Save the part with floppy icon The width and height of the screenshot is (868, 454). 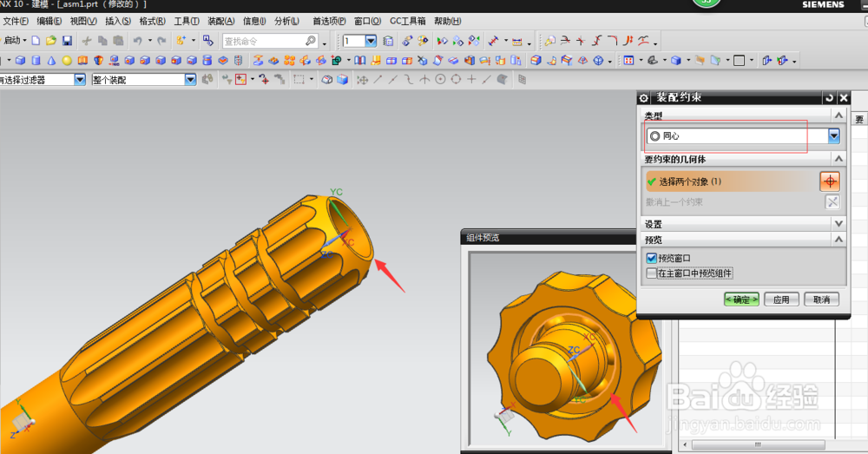click(x=67, y=41)
